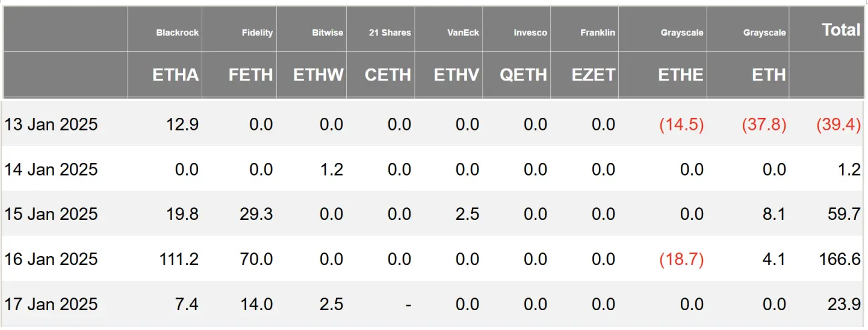Click the Blackrock column header
868x330 pixels.
[177, 32]
